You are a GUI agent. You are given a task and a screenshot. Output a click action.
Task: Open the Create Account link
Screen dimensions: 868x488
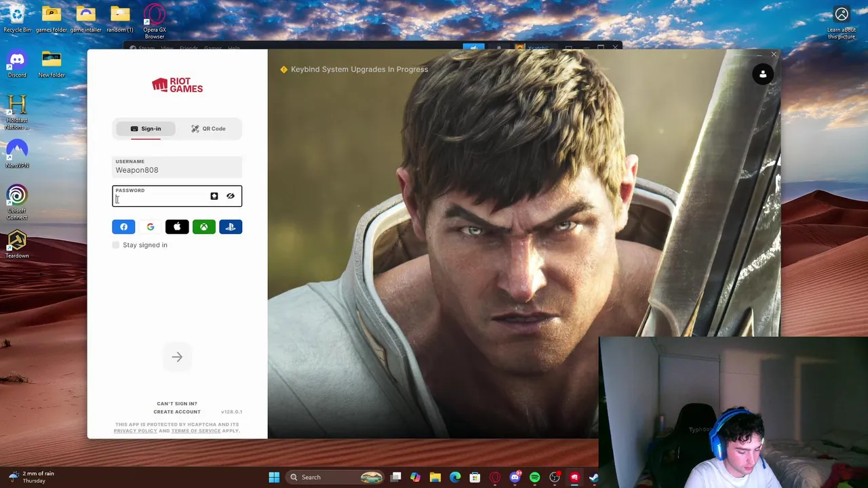177,411
